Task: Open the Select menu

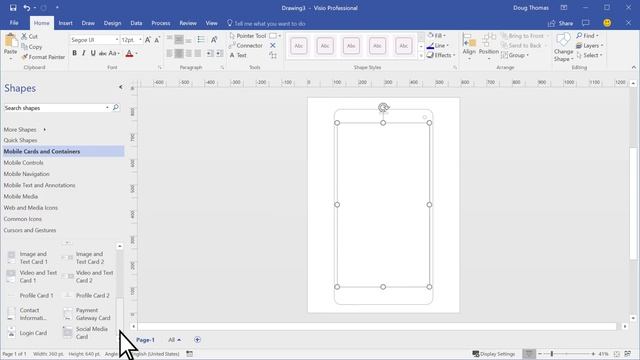Action: pyautogui.click(x=590, y=55)
